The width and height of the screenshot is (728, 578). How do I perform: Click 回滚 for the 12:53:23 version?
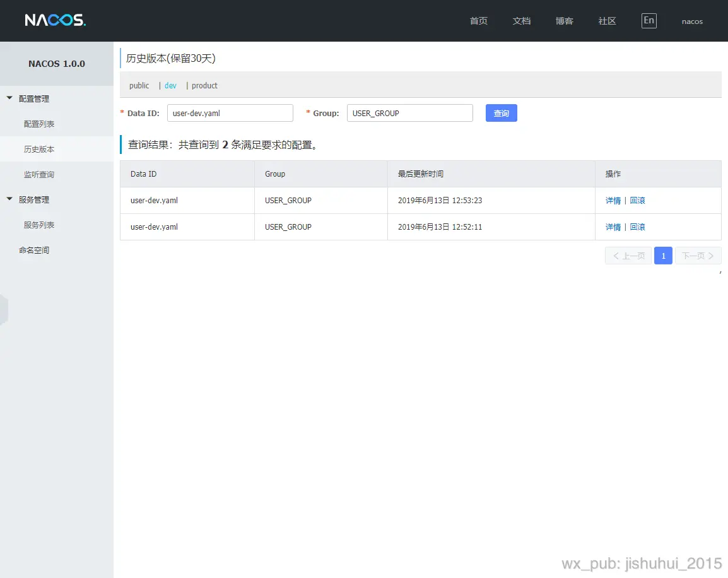(x=637, y=201)
